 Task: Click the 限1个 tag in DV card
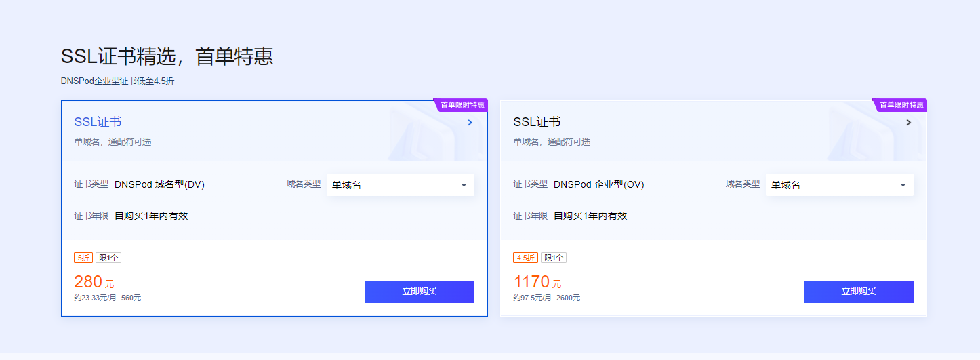point(108,258)
